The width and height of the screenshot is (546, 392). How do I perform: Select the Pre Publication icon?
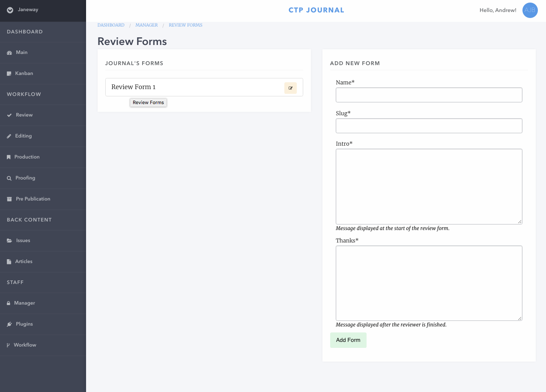tap(9, 199)
